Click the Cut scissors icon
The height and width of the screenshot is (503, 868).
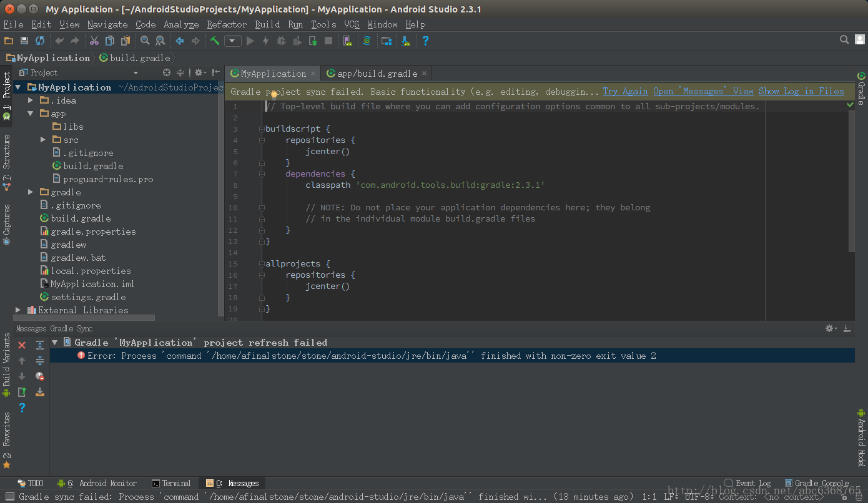94,41
